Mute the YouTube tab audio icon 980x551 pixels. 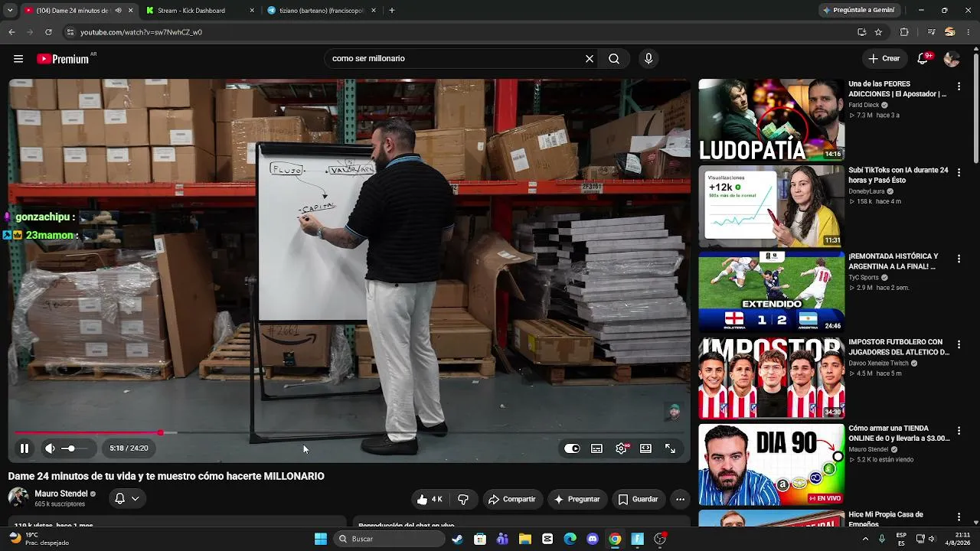[118, 11]
